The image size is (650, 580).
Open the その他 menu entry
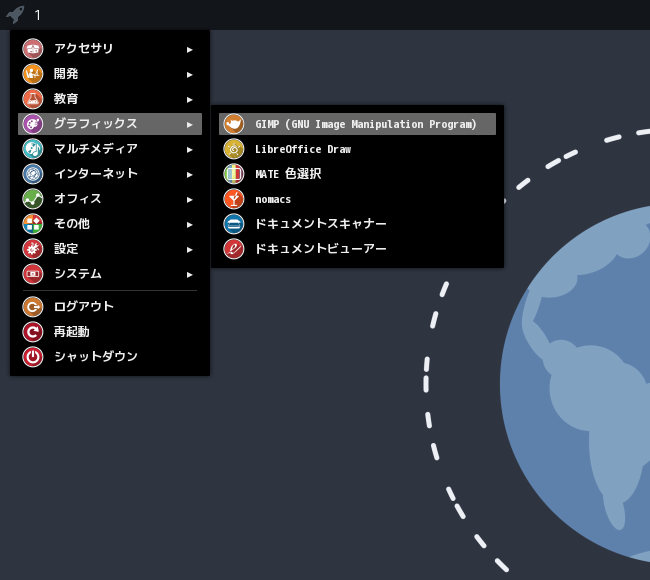click(110, 224)
